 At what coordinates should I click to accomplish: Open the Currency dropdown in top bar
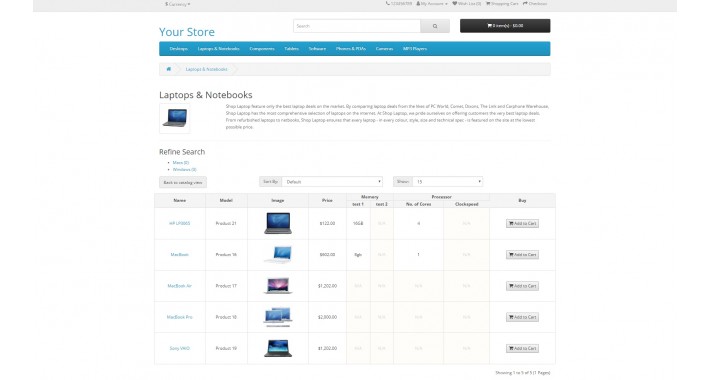[178, 4]
